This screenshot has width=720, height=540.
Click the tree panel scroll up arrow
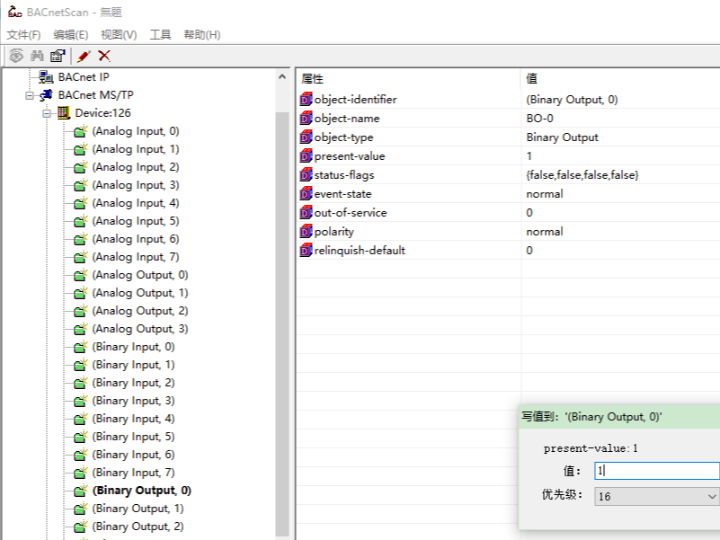(x=282, y=77)
